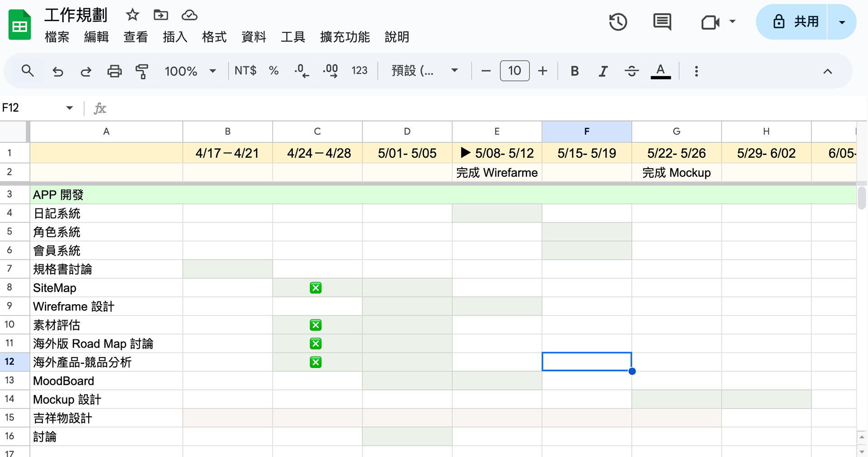
Task: Click the move to folder icon
Action: tap(160, 15)
